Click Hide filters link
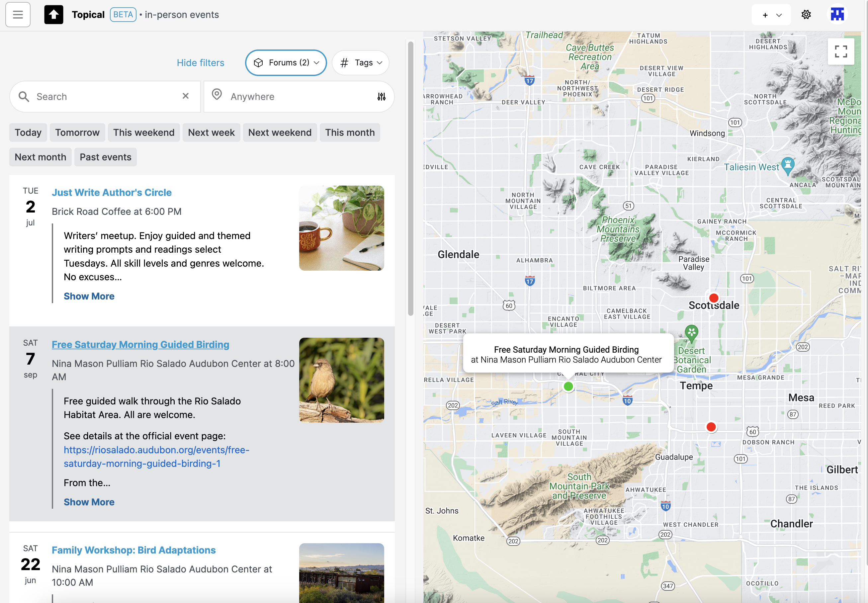The height and width of the screenshot is (603, 868). pyautogui.click(x=201, y=63)
